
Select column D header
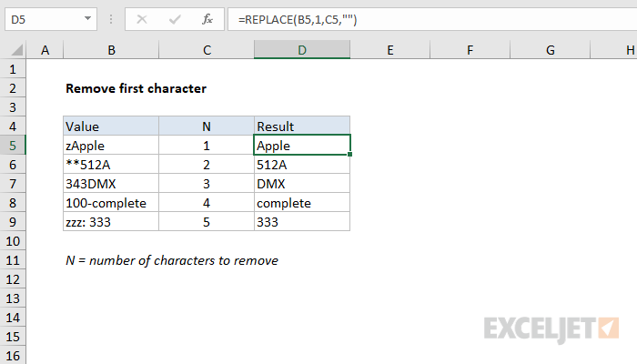302,50
